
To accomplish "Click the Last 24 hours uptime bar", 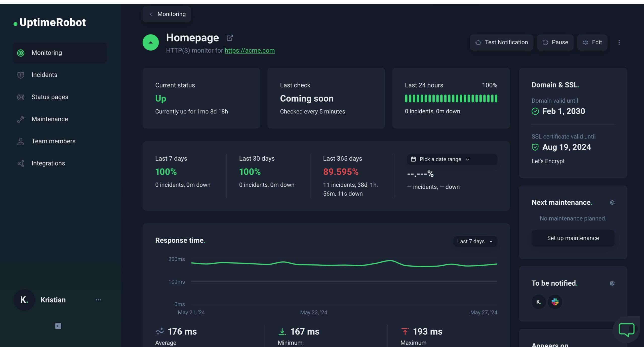I will [451, 98].
